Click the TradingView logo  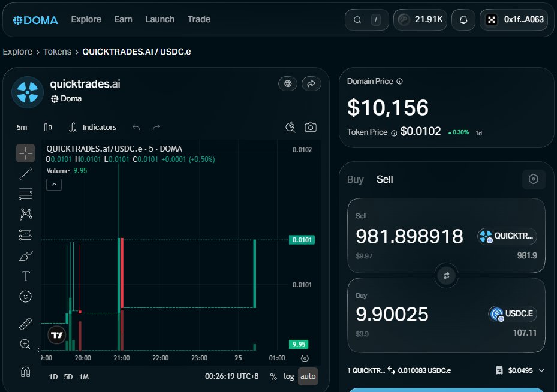tap(57, 335)
